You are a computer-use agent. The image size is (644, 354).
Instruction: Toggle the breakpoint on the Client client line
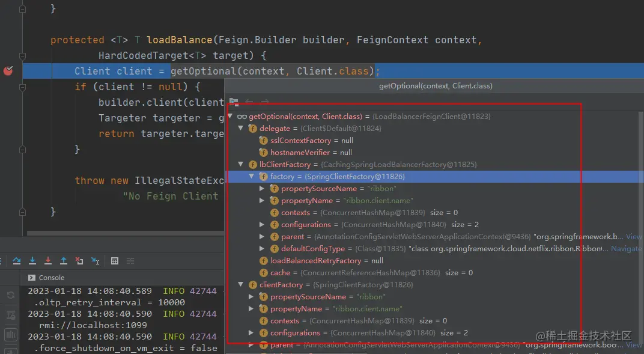pos(8,71)
